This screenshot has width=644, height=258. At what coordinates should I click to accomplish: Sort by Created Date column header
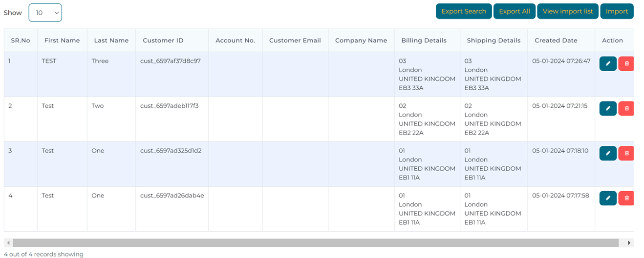pyautogui.click(x=556, y=40)
